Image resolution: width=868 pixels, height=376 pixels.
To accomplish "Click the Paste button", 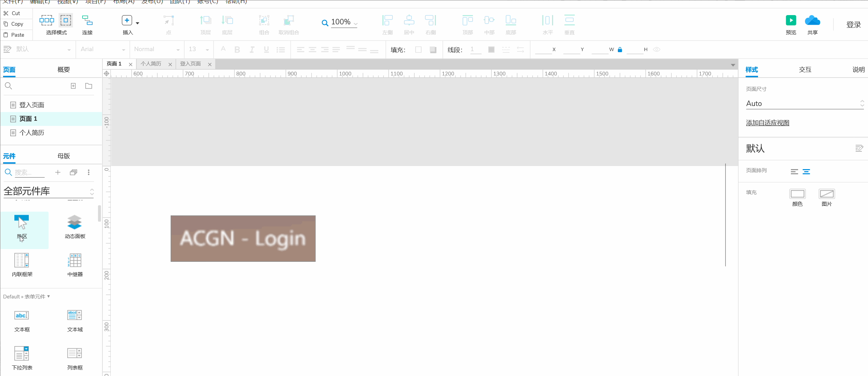I will coord(14,35).
